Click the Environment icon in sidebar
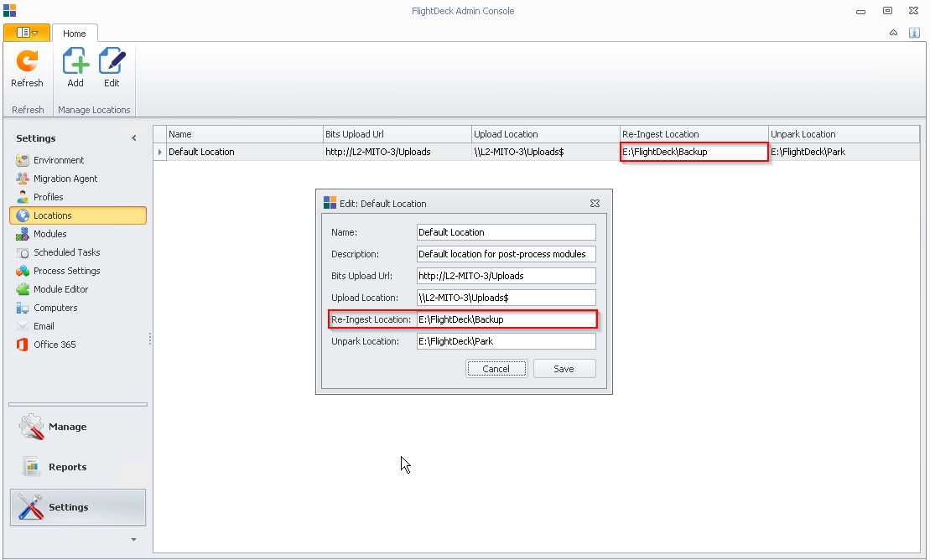 23,160
